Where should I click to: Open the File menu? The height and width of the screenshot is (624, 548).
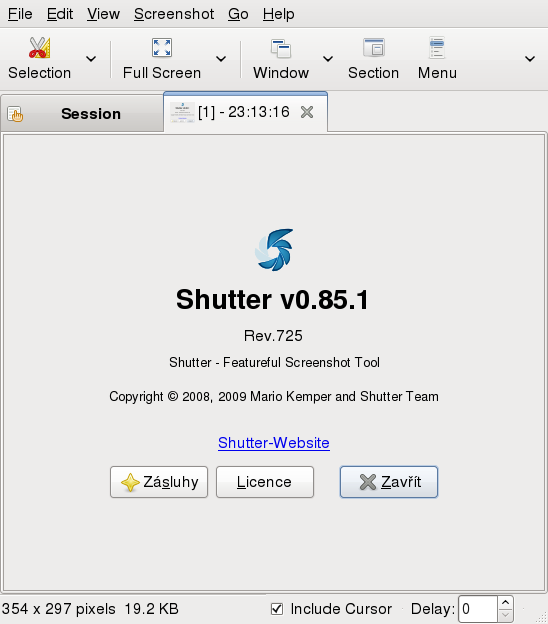(20, 14)
